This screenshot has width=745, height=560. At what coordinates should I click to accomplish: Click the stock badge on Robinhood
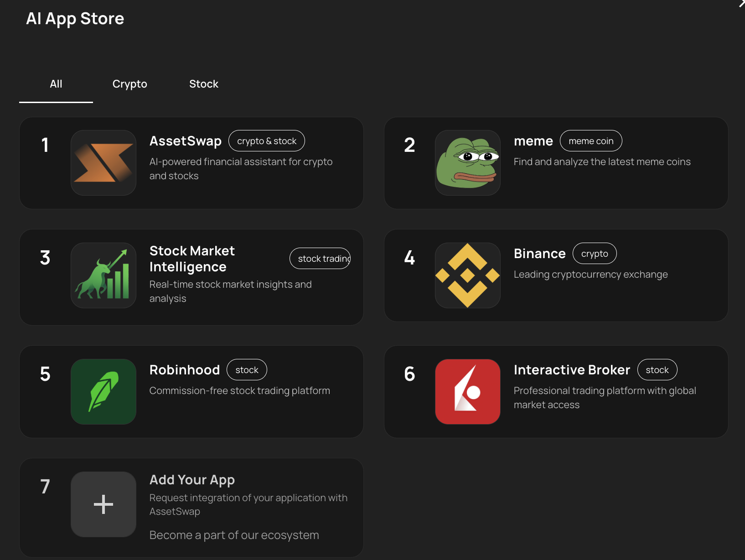246,369
